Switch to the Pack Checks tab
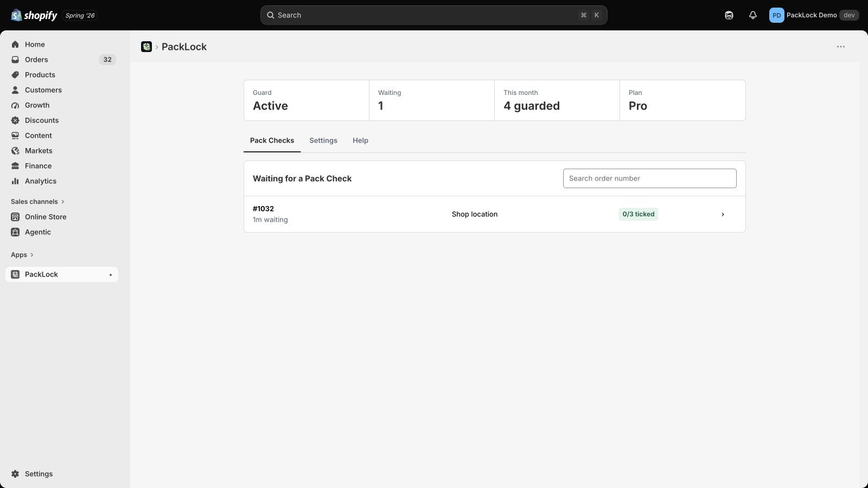Screen dimensions: 868x488 click(272, 140)
